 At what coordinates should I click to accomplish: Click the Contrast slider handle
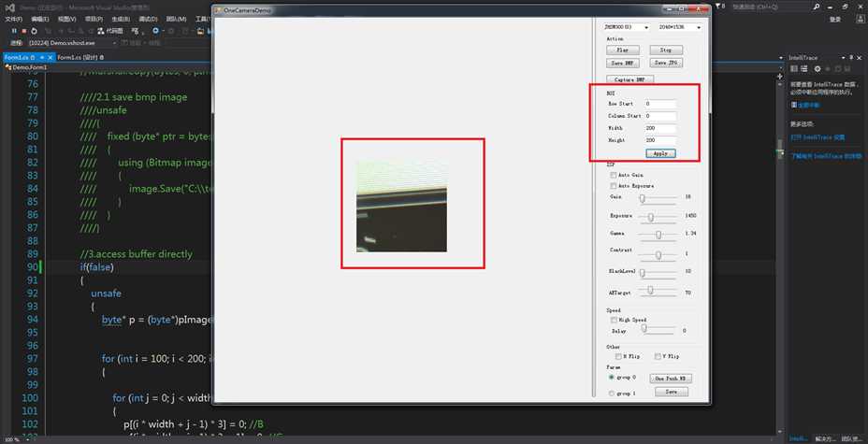tap(658, 255)
